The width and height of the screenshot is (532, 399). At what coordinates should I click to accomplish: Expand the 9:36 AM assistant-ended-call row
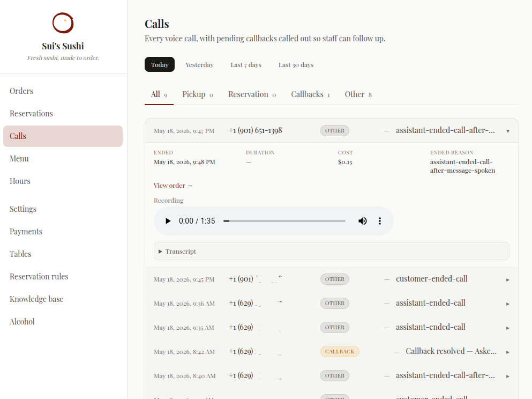pos(331,303)
